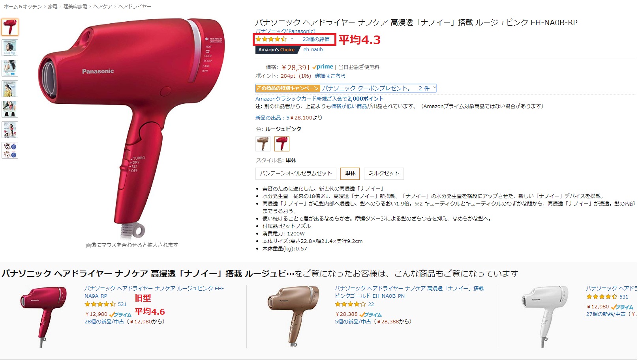This screenshot has width=640, height=364.
Task: Open the second product image thumbnail
Action: [x=10, y=48]
